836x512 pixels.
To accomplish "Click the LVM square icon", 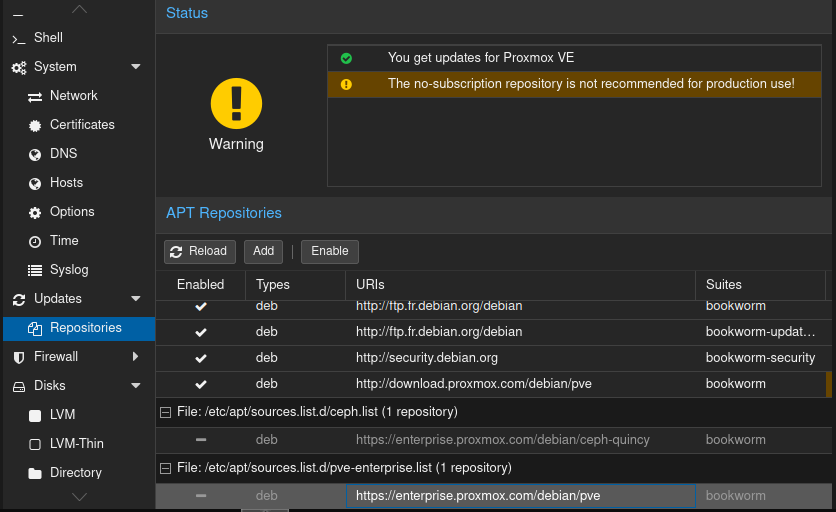I will (35, 416).
